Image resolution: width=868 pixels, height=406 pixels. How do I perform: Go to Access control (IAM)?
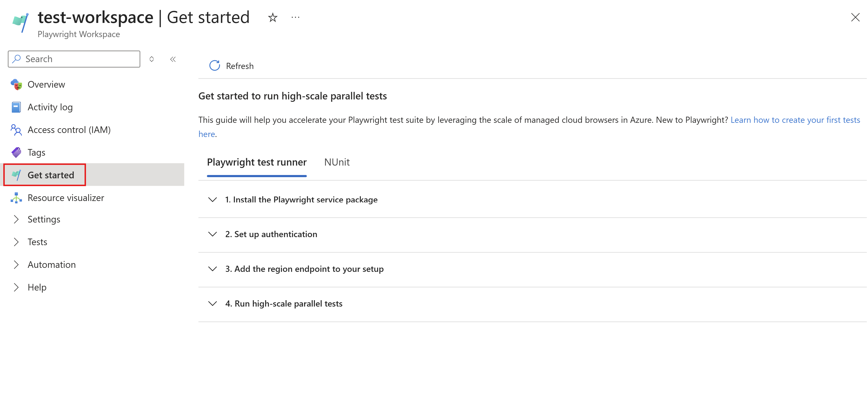(x=69, y=130)
